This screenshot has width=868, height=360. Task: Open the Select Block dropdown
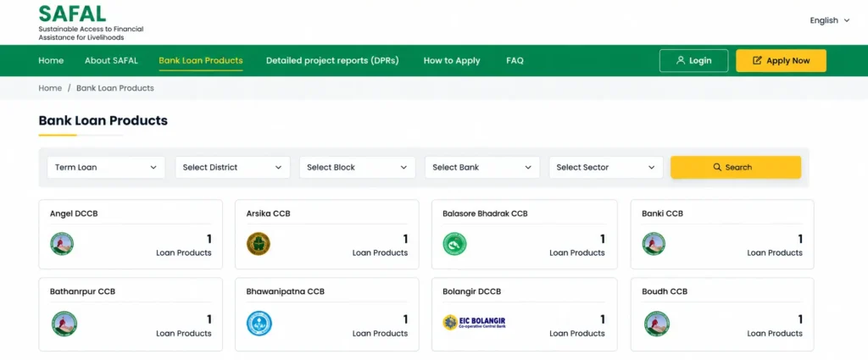[357, 167]
